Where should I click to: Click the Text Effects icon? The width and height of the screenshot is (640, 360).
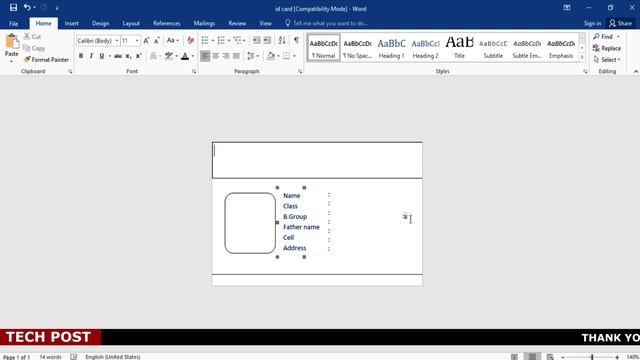coord(153,56)
